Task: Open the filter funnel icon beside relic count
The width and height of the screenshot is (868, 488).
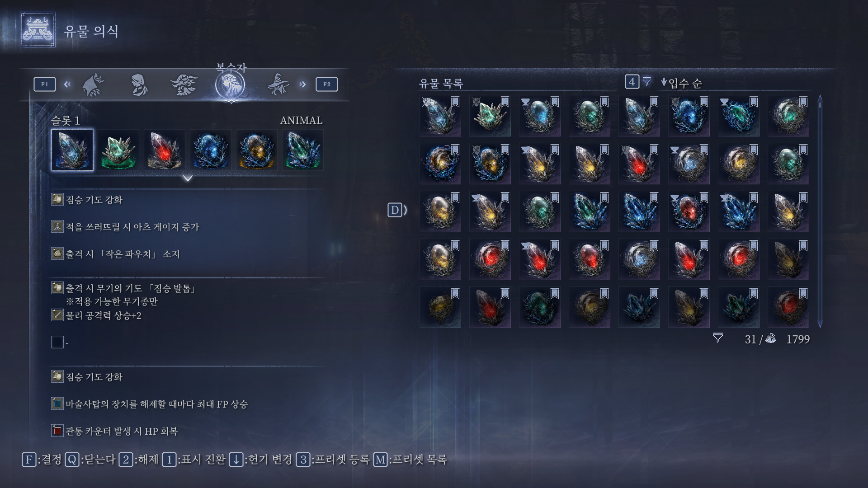Action: [x=718, y=338]
